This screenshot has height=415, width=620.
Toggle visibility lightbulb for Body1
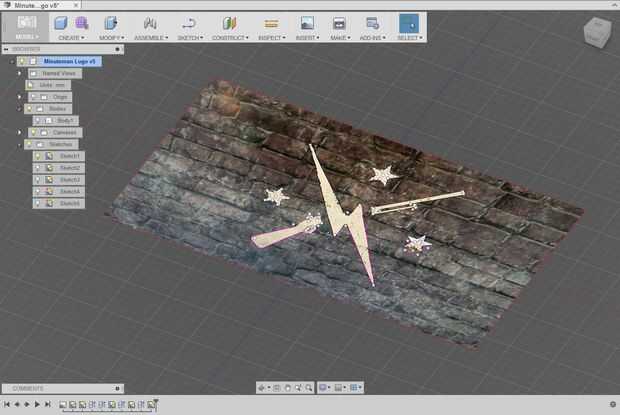click(x=38, y=121)
